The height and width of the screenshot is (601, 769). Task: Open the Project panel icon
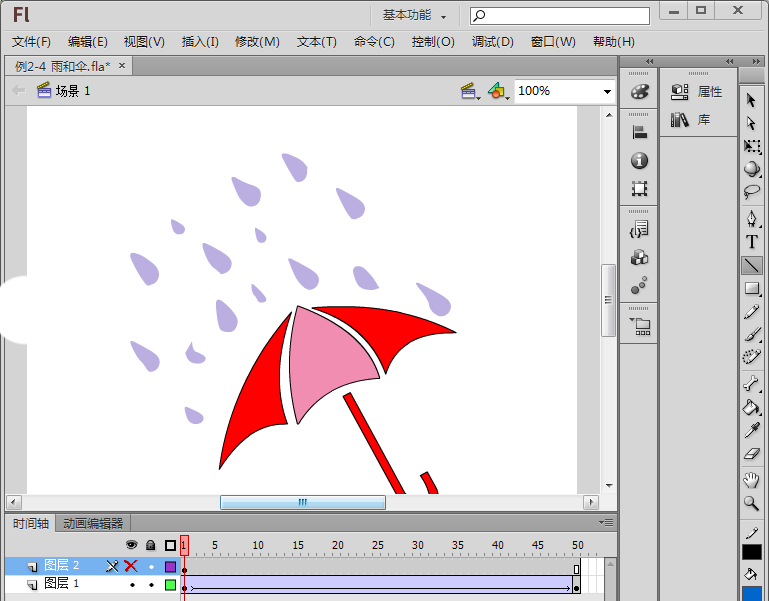click(x=640, y=326)
